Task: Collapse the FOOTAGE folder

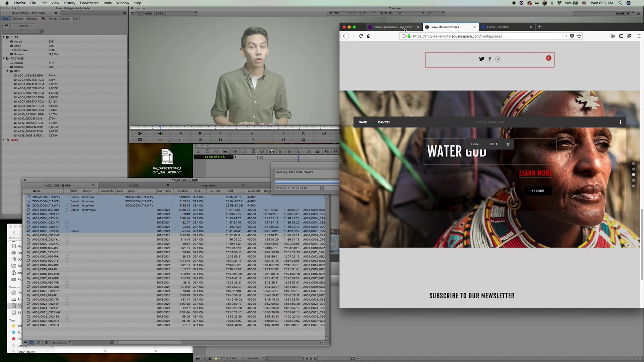Action: (4, 58)
